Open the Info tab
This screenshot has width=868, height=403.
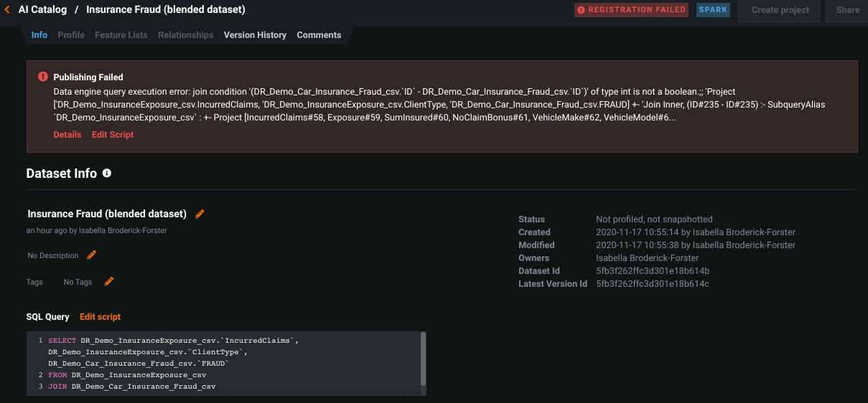click(x=39, y=35)
